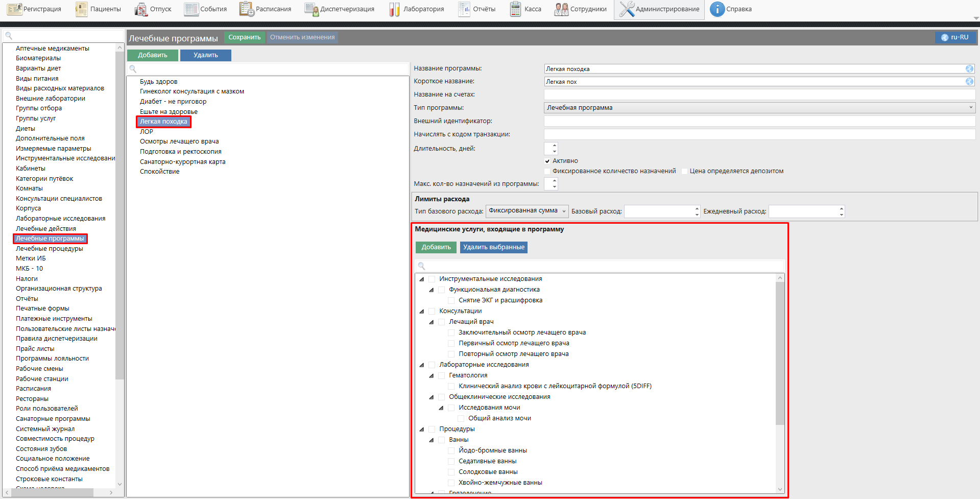Image resolution: width=980 pixels, height=499 pixels.
Task: Collapse the Консультации tree node
Action: pos(422,311)
